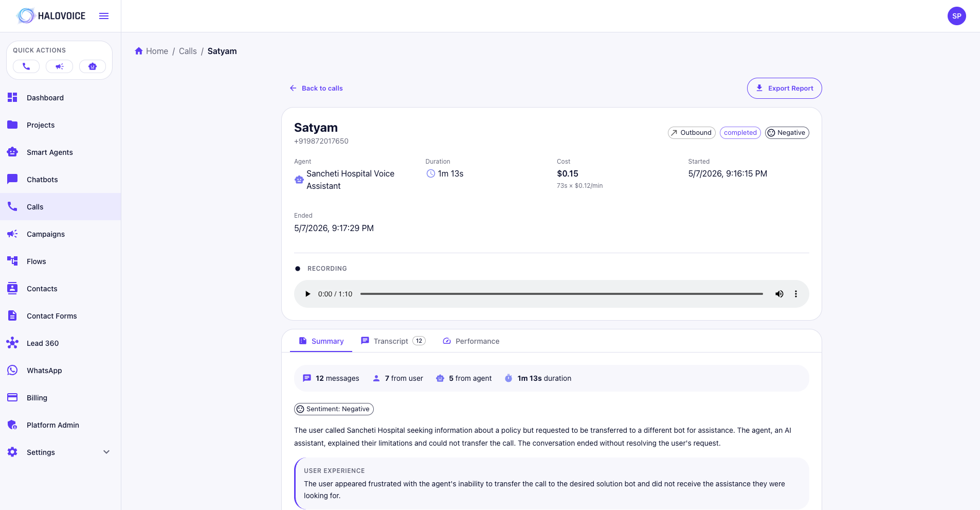Go back to calls list
Image resolution: width=980 pixels, height=510 pixels.
tap(316, 88)
